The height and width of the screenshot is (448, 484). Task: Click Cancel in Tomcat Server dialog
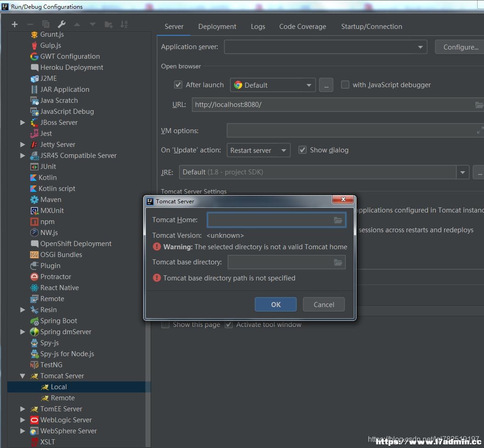[x=324, y=304]
